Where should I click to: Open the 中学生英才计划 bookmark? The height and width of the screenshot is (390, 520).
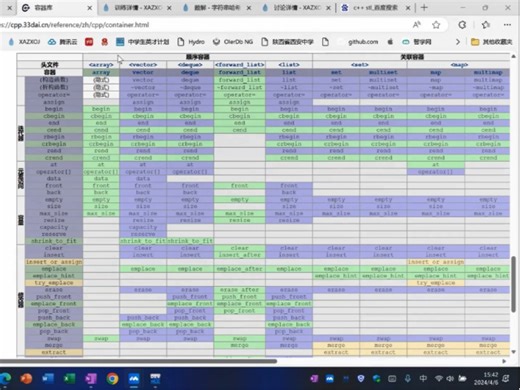(143, 42)
